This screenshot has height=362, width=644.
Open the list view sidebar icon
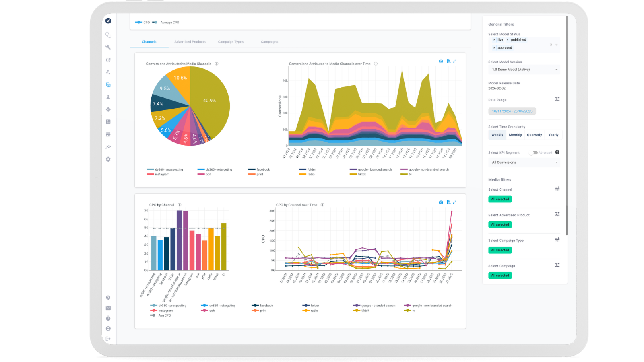pyautogui.click(x=108, y=122)
